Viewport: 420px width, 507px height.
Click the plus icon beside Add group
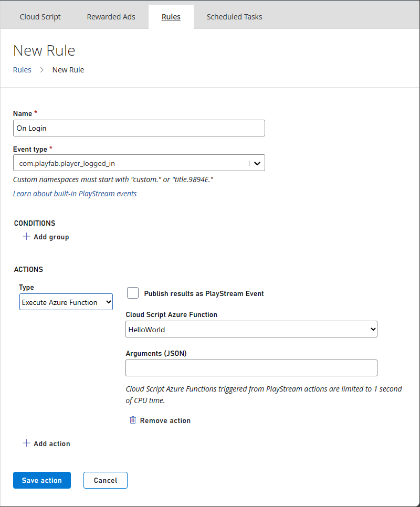(x=27, y=237)
